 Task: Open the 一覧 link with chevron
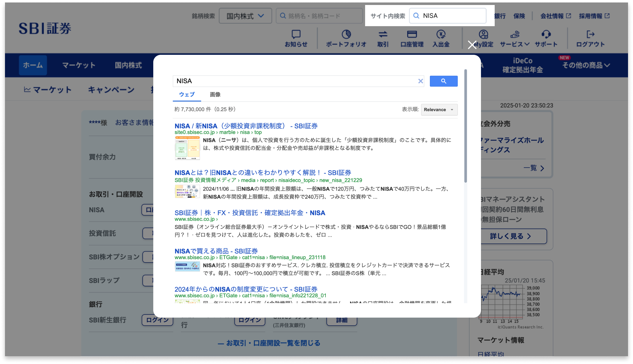click(534, 168)
